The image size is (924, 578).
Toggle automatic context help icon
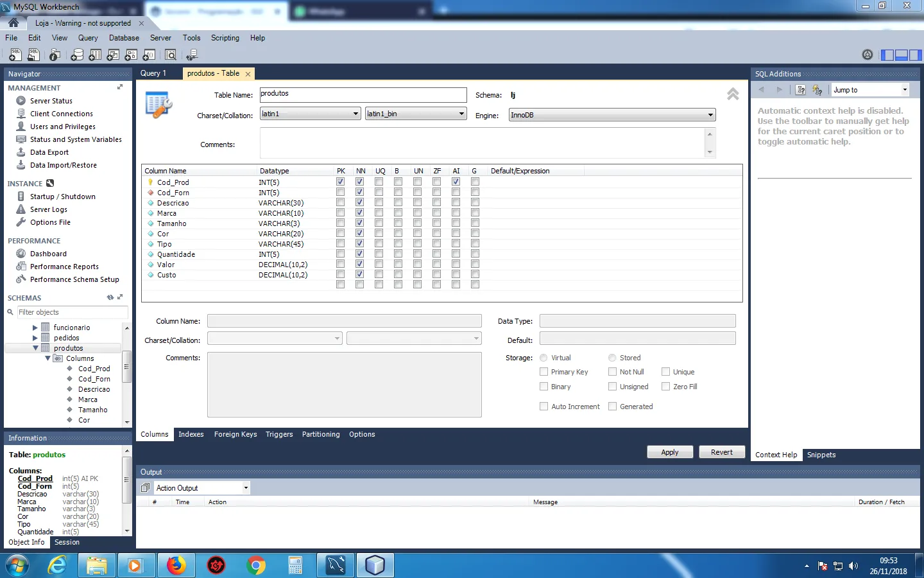tap(817, 90)
